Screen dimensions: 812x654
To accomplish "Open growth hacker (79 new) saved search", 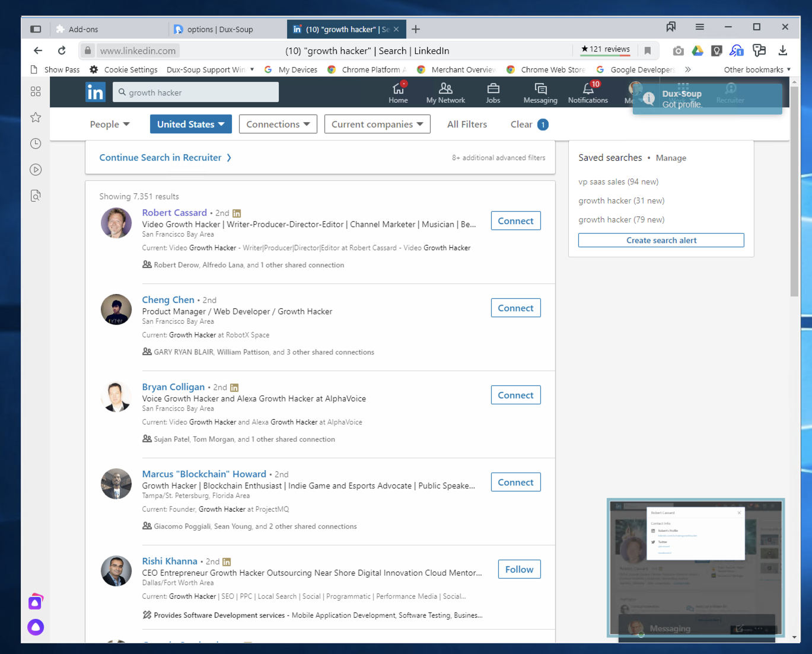I will [x=622, y=219].
